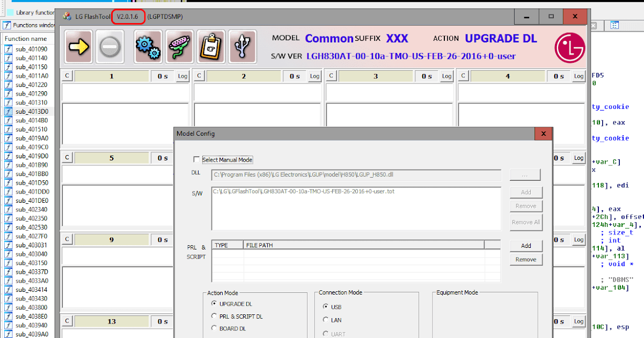
Task: Select sub_4011A0 in functions list
Action: pyautogui.click(x=32, y=76)
